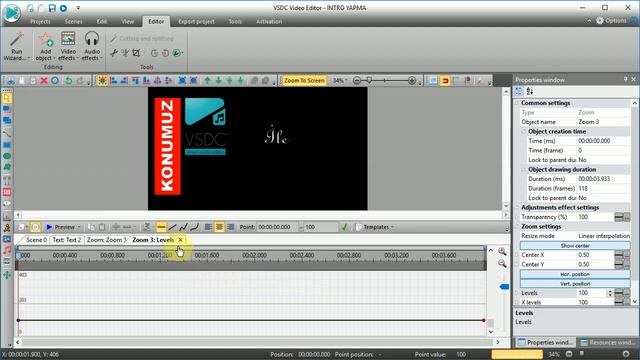Click the zoom out minus circle icon
The height and width of the screenshot is (360, 640).
click(357, 81)
